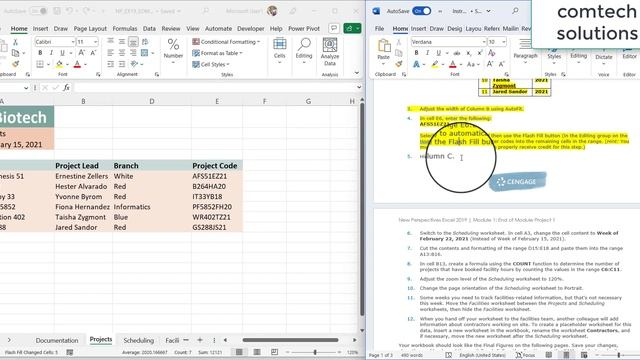This screenshot has width=640, height=360.
Task: Click Merge & Center in Excel
Action: coord(144,53)
